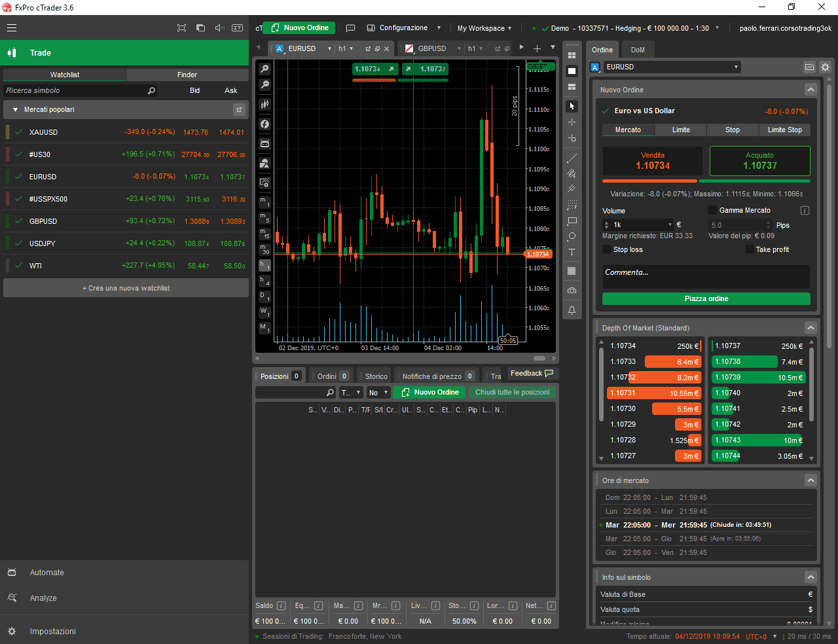Click the chart icon beside order settings gear
The width and height of the screenshot is (838, 644).
[x=809, y=67]
